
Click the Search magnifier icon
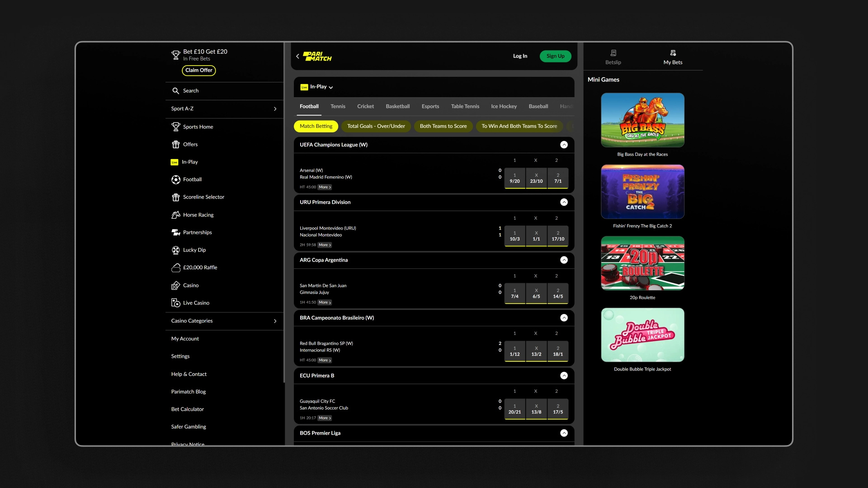[176, 91]
